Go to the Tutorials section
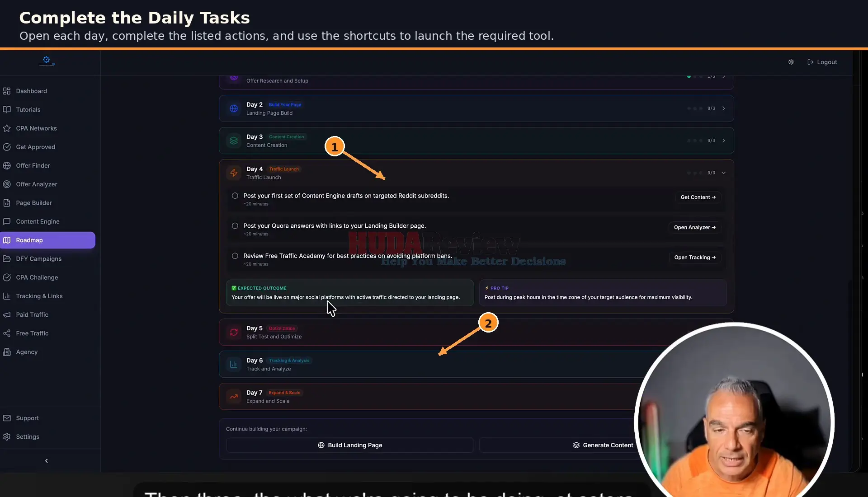The width and height of the screenshot is (868, 497). pyautogui.click(x=48, y=109)
